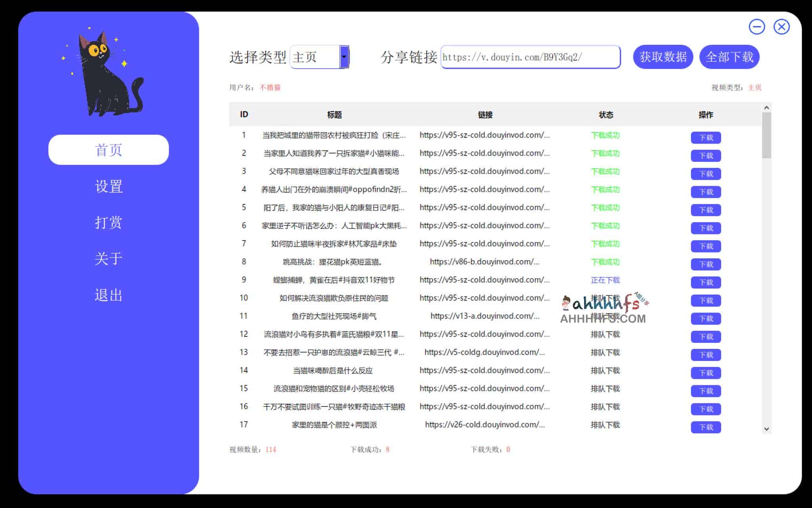Click 下载 for 鱼疗的大型社死现场 video
Viewport: 812px width, 508px height.
pos(706,319)
